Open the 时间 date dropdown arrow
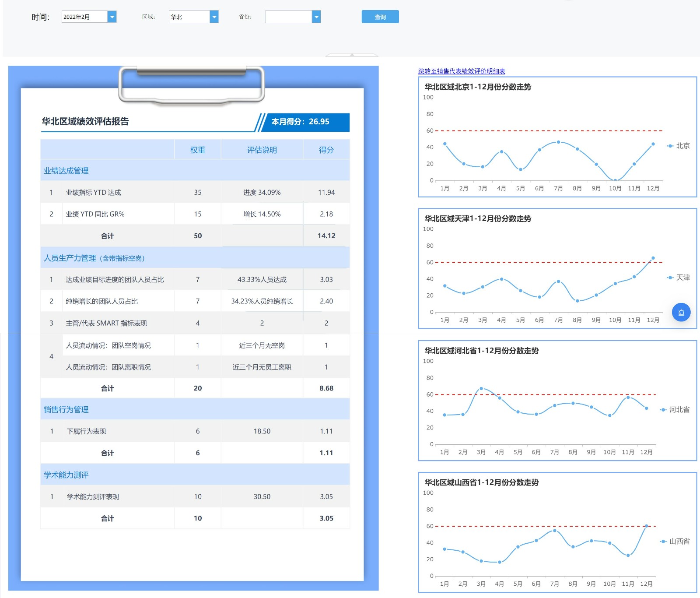 click(x=112, y=17)
